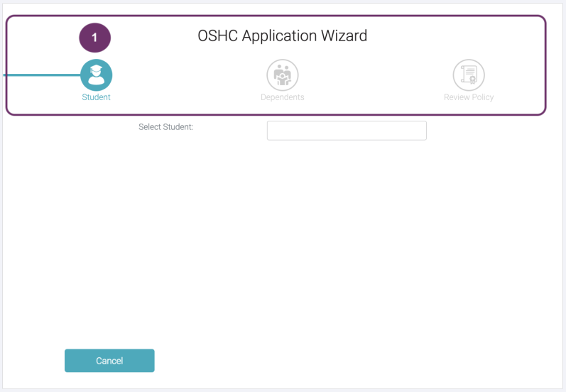Focus the Select Student input field
This screenshot has height=392, width=566.
point(347,131)
